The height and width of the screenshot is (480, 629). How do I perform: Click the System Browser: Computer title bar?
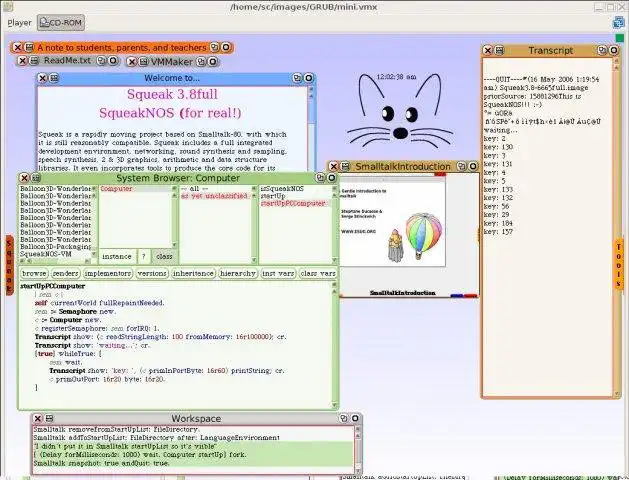pyautogui.click(x=178, y=178)
